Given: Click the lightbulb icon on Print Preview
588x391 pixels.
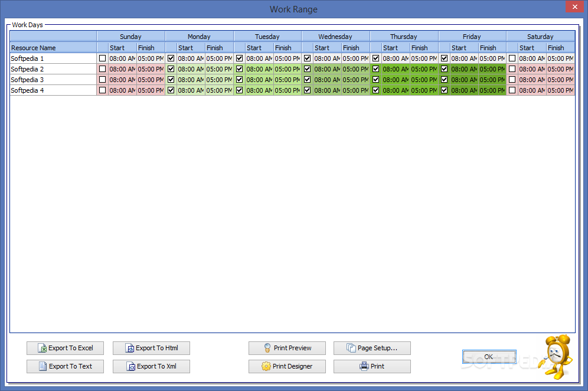Looking at the screenshot, I should coord(267,348).
